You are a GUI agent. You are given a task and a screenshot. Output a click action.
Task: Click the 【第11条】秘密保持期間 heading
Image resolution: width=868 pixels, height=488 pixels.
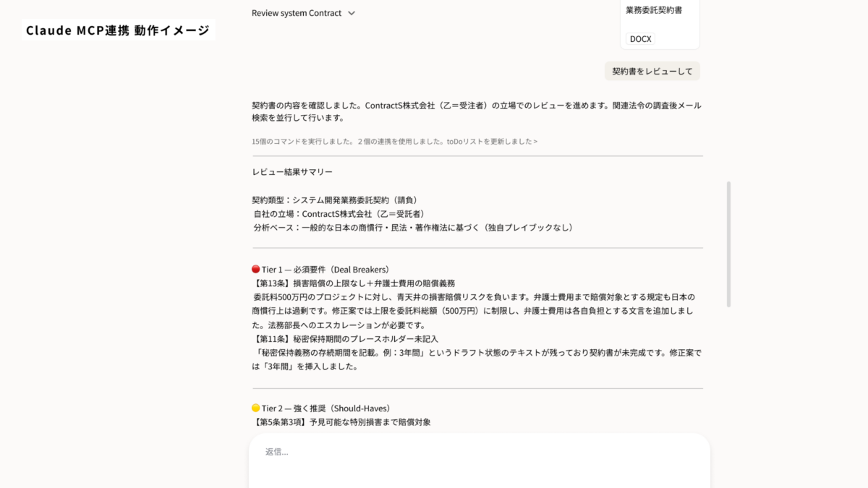[x=345, y=338]
